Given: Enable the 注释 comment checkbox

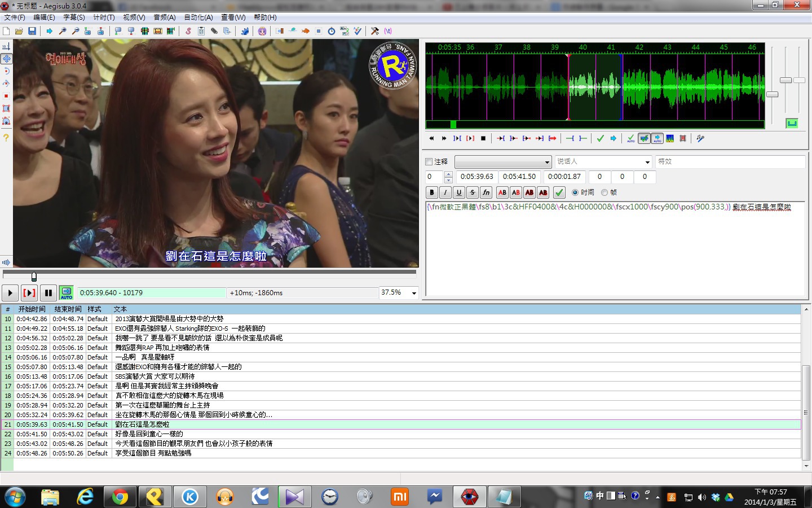Looking at the screenshot, I should pyautogui.click(x=429, y=162).
